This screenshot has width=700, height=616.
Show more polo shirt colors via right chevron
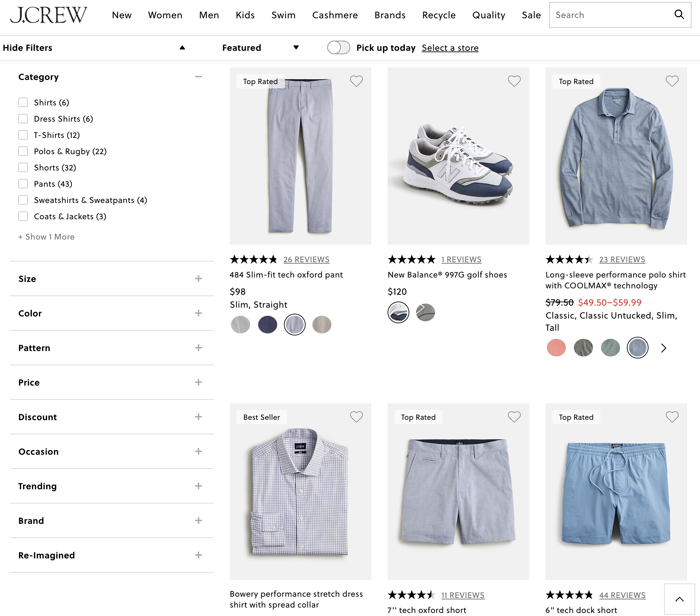click(663, 348)
